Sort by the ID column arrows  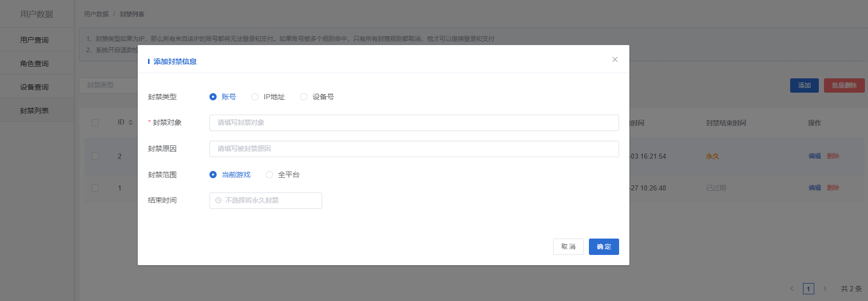click(x=131, y=122)
